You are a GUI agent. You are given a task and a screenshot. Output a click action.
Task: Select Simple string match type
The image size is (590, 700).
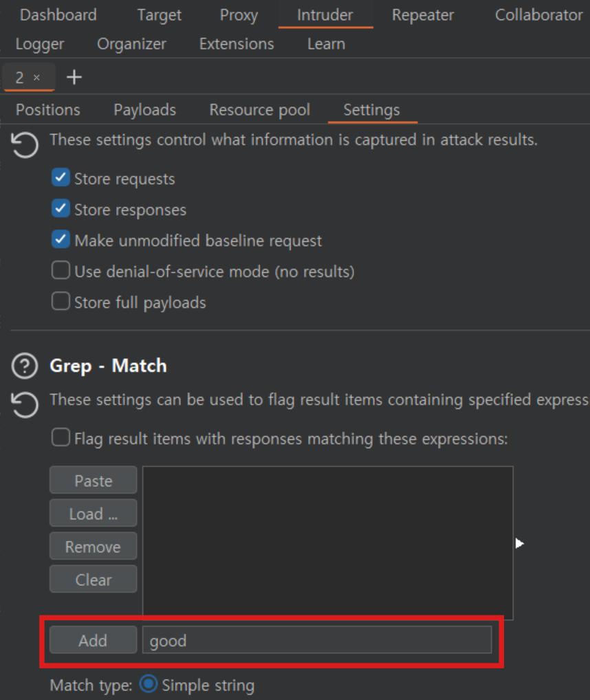[x=148, y=684]
